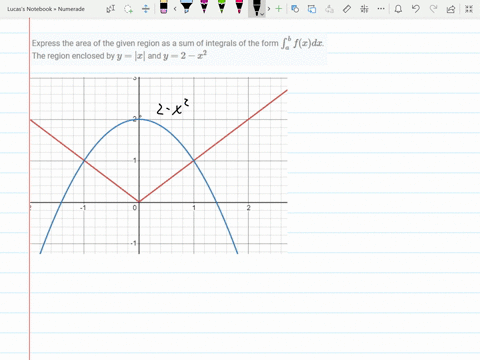Activate the Lasso Select tool
Image resolution: width=480 pixels, height=360 pixels.
(128, 9)
